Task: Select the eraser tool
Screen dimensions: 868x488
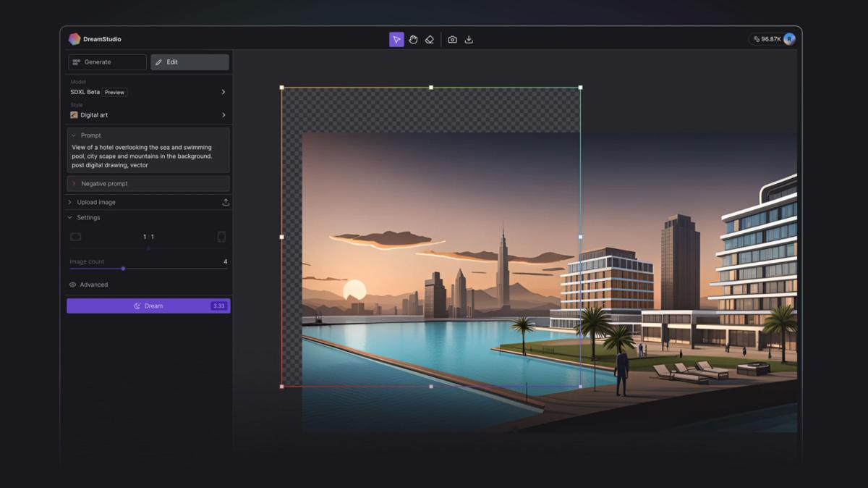Action: pos(430,40)
